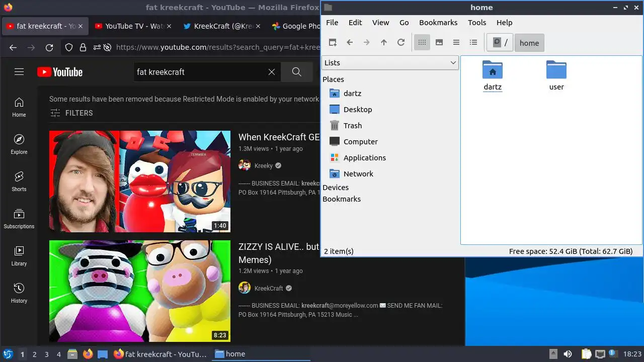This screenshot has width=644, height=362.
Task: Switch to icon view in file manager
Action: pyautogui.click(x=422, y=43)
